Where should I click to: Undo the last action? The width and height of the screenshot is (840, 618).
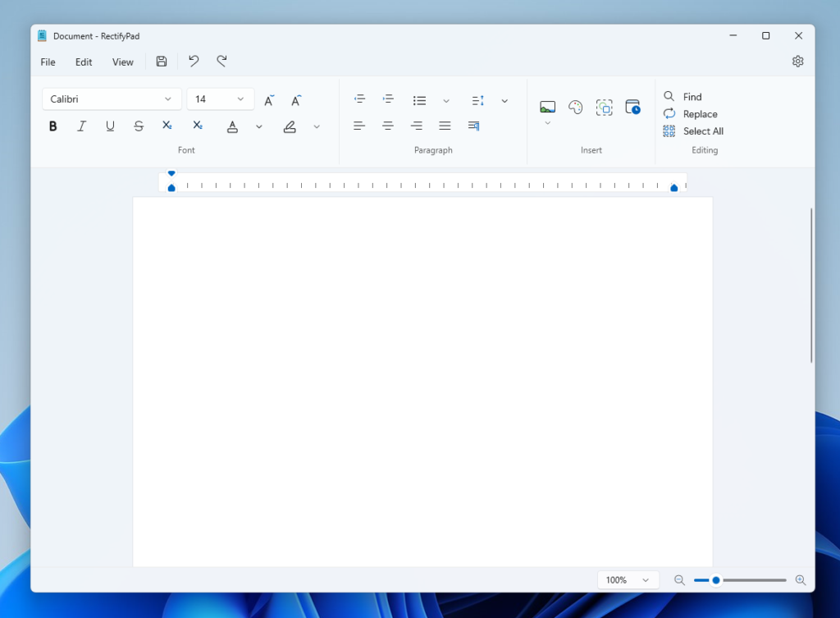[x=194, y=62]
